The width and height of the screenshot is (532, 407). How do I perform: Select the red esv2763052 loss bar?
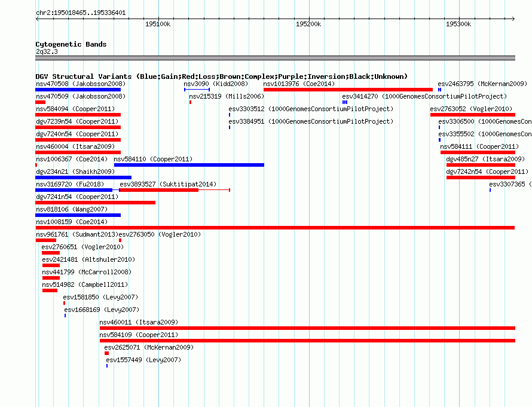pyautogui.click(x=473, y=115)
